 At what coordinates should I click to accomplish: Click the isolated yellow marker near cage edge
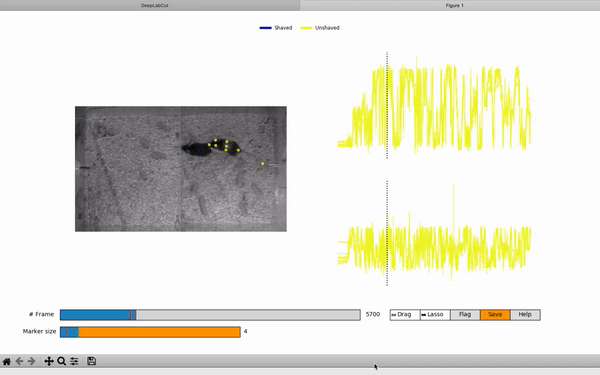coord(262,164)
